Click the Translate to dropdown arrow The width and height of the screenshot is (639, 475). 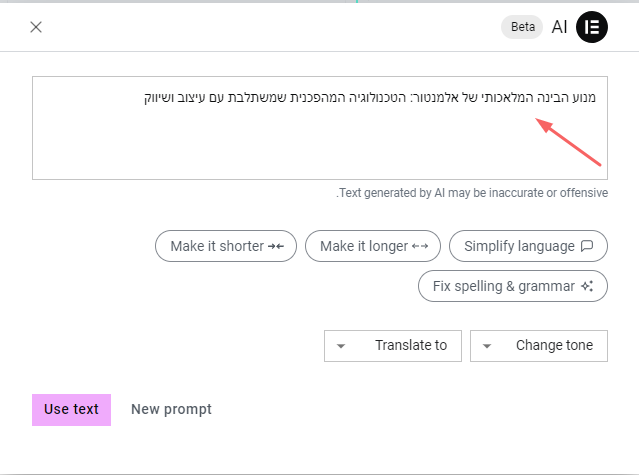341,346
